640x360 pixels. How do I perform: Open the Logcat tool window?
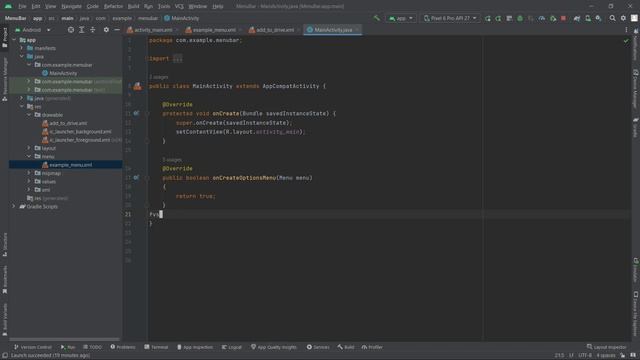tap(232, 347)
